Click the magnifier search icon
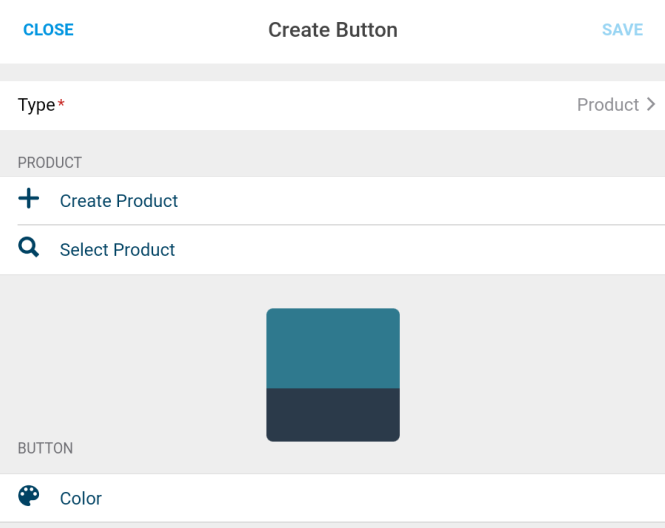This screenshot has height=528, width=665. tap(28, 247)
